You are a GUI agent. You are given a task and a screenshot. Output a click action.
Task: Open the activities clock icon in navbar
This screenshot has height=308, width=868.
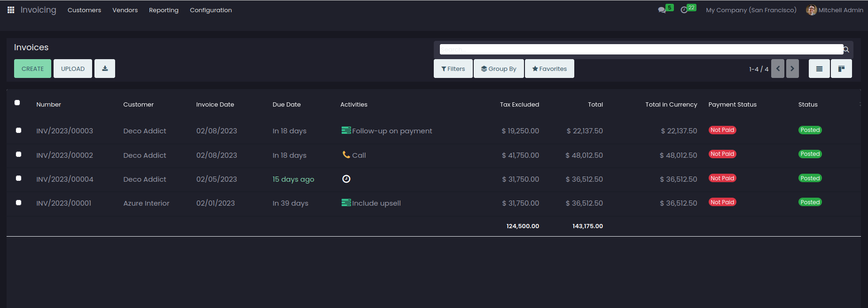684,10
